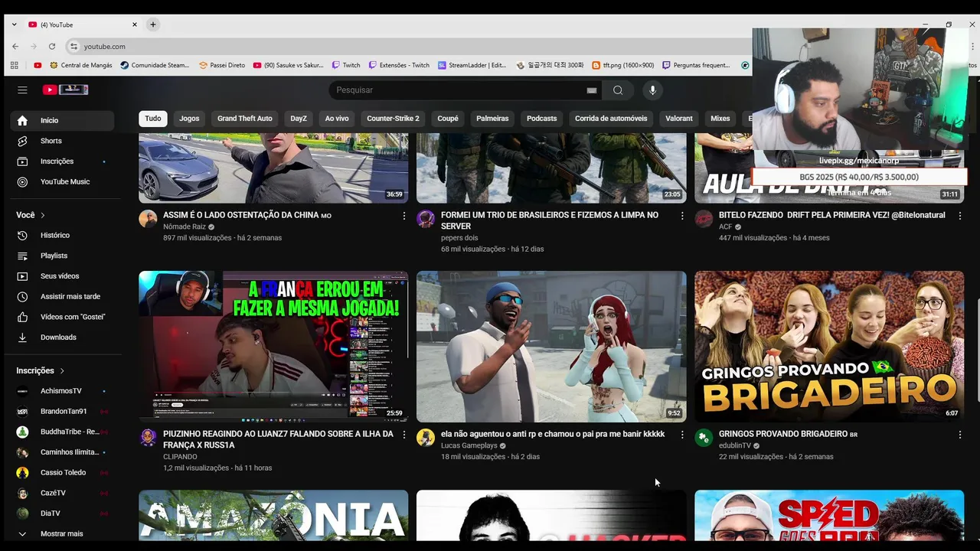Image resolution: width=980 pixels, height=551 pixels.
Task: Open the Passei Direto bookmark
Action: pos(222,65)
